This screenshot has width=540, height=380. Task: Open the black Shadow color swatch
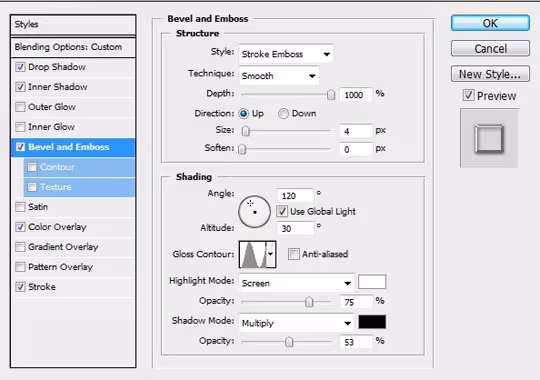pos(372,322)
